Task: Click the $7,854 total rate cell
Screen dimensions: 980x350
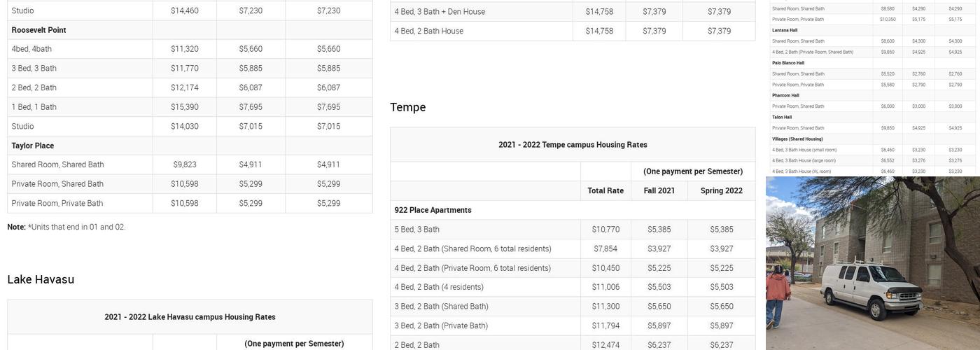Action: (x=605, y=248)
